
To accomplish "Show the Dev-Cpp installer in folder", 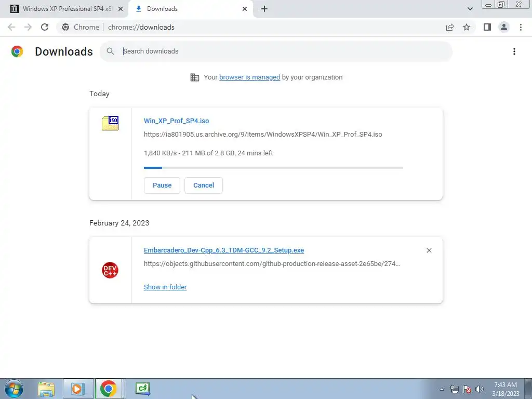I will [165, 287].
